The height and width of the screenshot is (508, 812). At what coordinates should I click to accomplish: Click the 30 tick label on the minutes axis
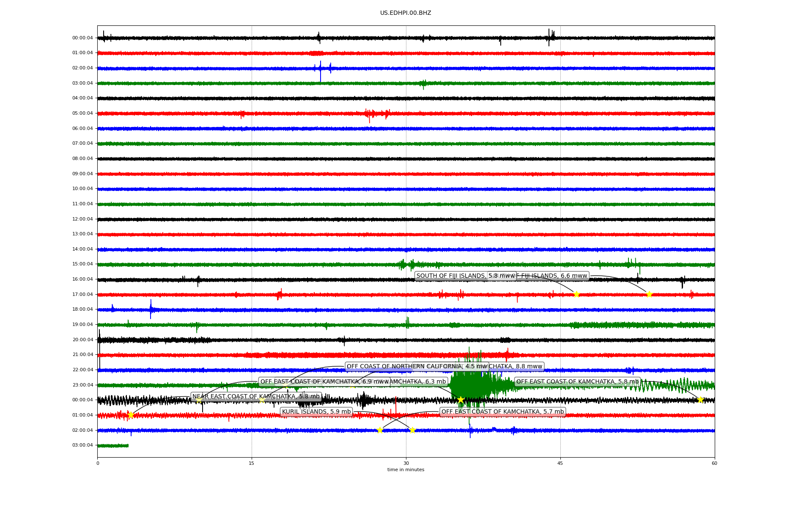click(406, 463)
